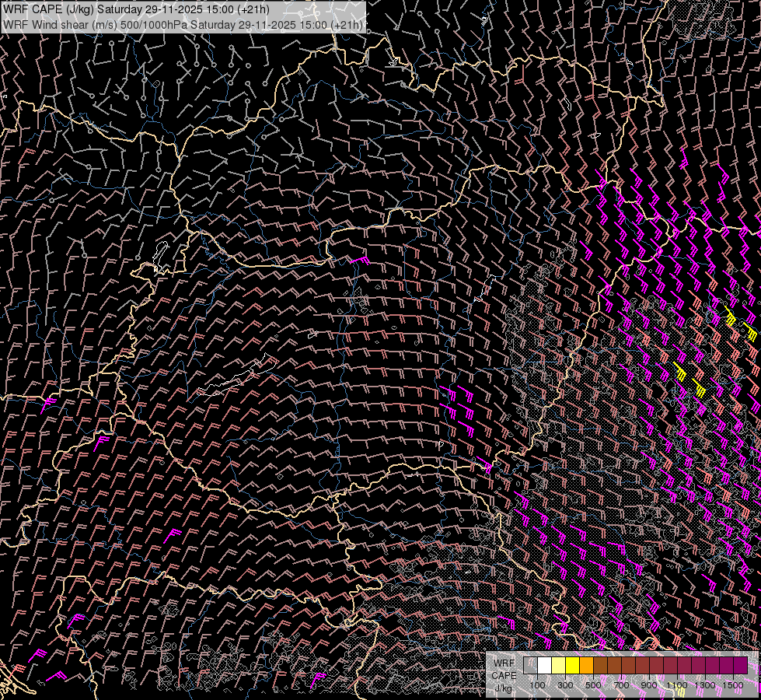Click the legend label CAPE

point(504,676)
